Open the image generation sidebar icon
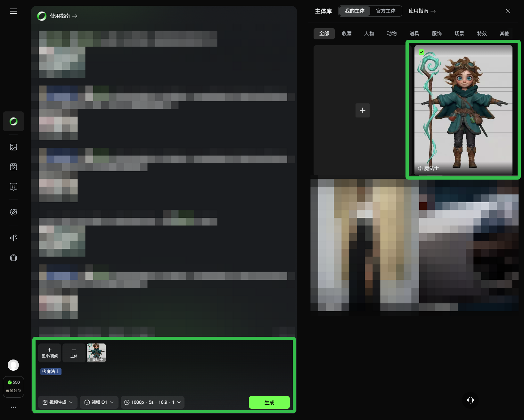Viewport: 524px width, 420px height. (x=13, y=147)
